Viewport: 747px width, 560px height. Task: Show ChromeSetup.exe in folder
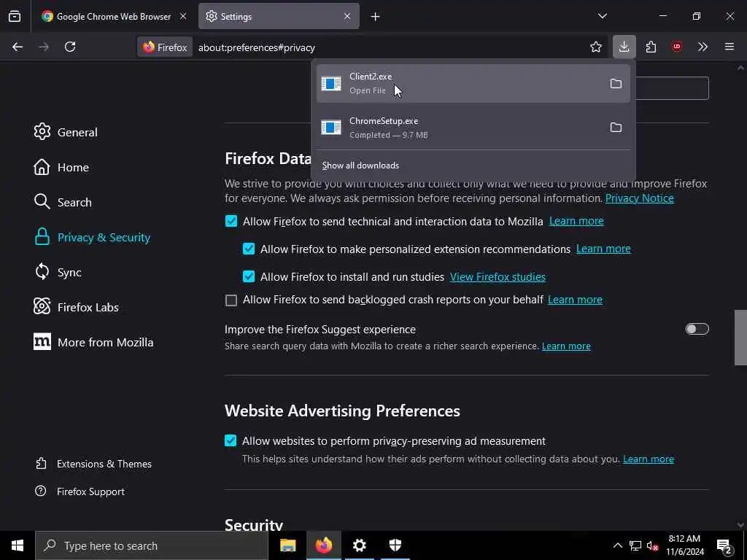coord(616,128)
